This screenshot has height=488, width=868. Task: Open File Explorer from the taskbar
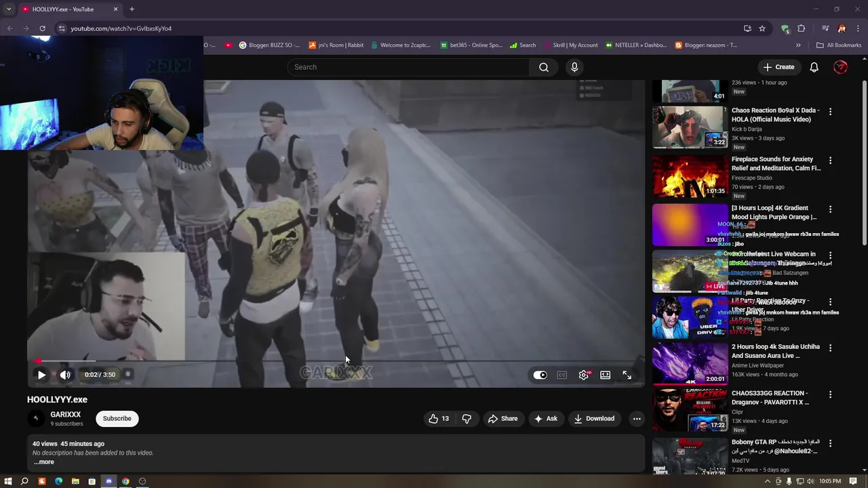(75, 481)
